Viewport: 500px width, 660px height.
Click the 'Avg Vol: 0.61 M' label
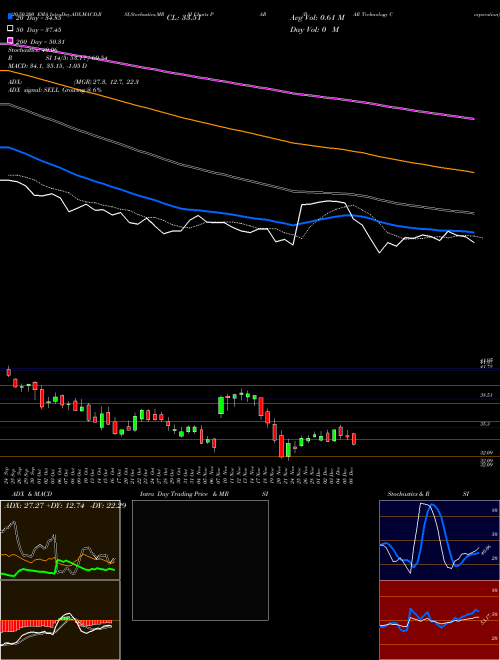click(317, 18)
